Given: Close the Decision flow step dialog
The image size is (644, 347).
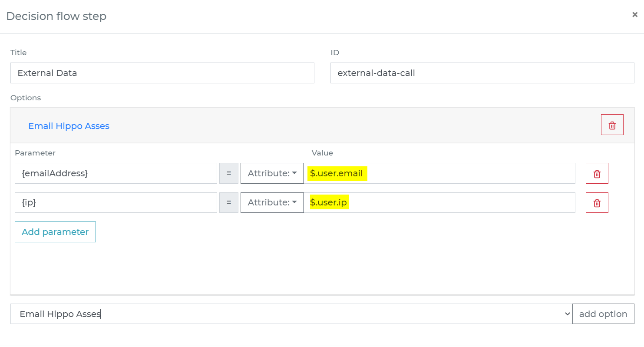Looking at the screenshot, I should (634, 15).
